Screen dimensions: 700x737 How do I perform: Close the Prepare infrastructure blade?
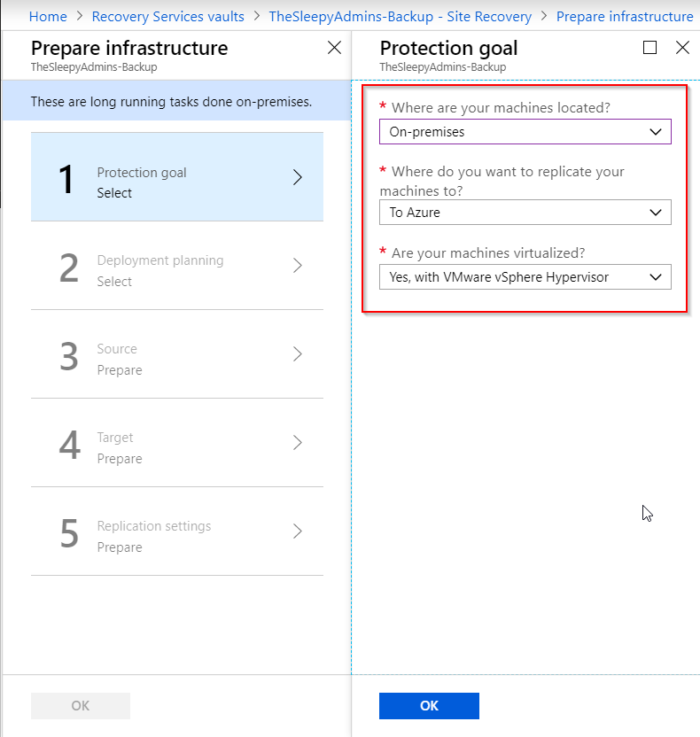(334, 48)
